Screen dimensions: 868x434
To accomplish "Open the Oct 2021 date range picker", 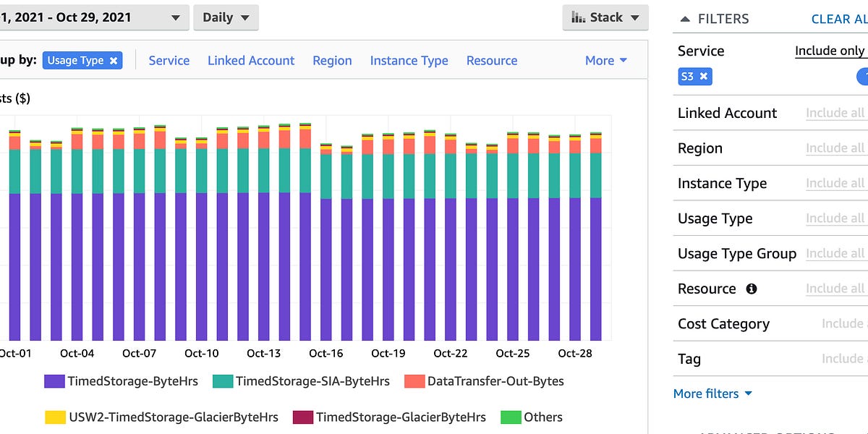I will [94, 17].
